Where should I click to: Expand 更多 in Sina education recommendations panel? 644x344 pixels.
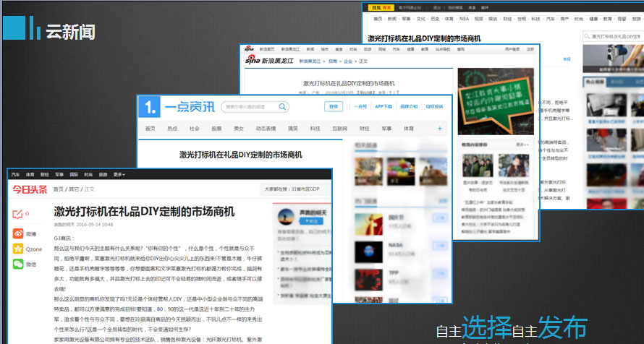click(525, 145)
